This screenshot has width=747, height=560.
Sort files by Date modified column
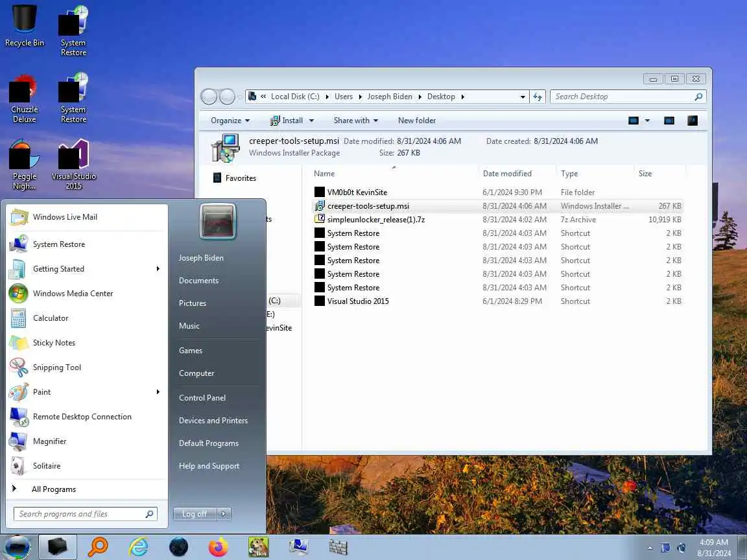click(x=507, y=174)
